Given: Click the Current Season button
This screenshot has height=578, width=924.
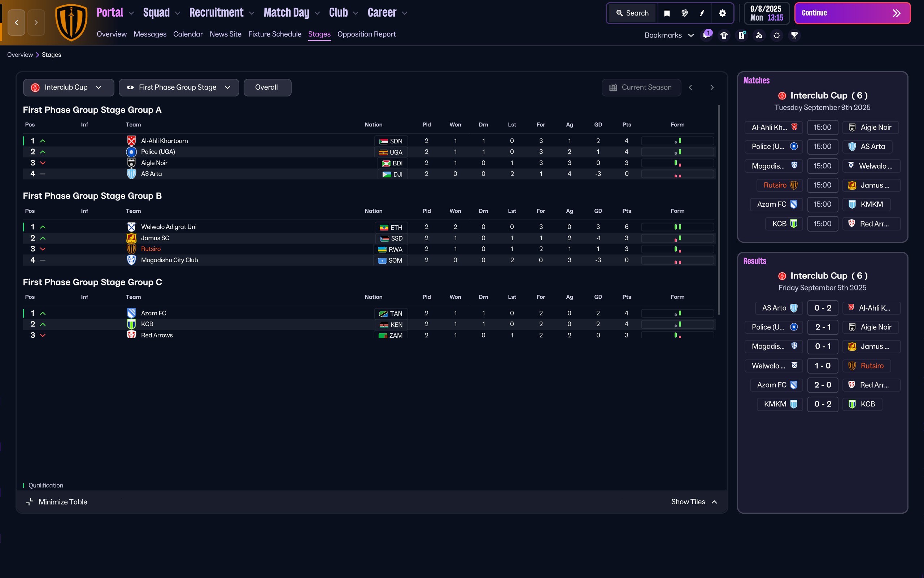Looking at the screenshot, I should (641, 87).
